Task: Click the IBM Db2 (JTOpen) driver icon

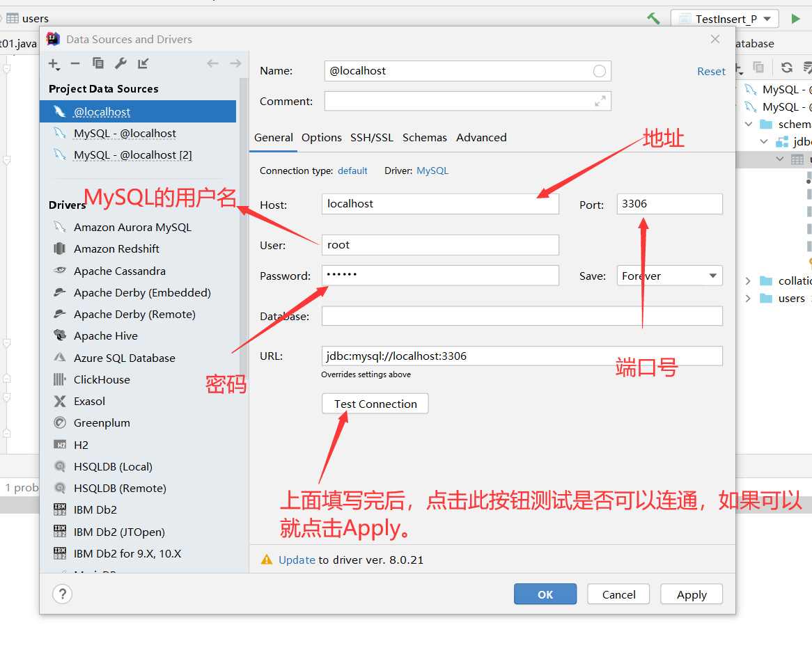Action: click(x=60, y=531)
